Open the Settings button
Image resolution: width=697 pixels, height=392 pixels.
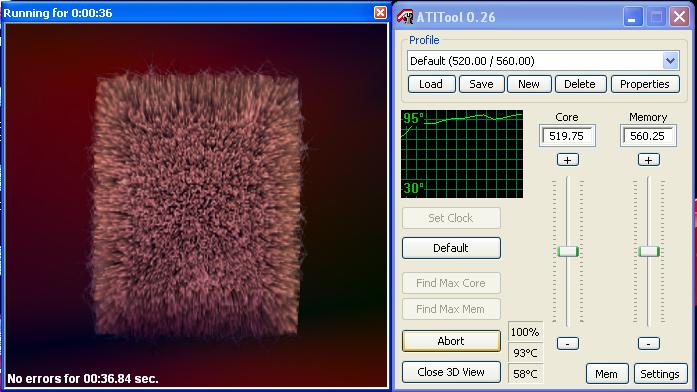coord(660,374)
